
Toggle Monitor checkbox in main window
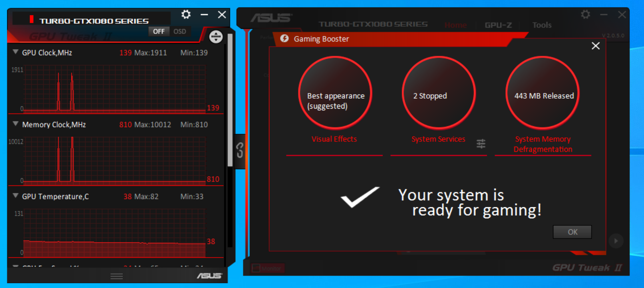coord(256,268)
